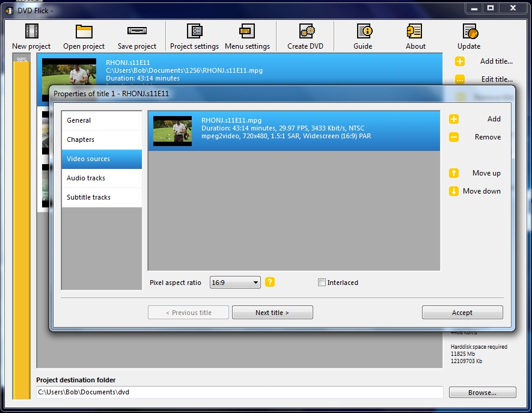Click the Move down arrow icon

coord(454,191)
